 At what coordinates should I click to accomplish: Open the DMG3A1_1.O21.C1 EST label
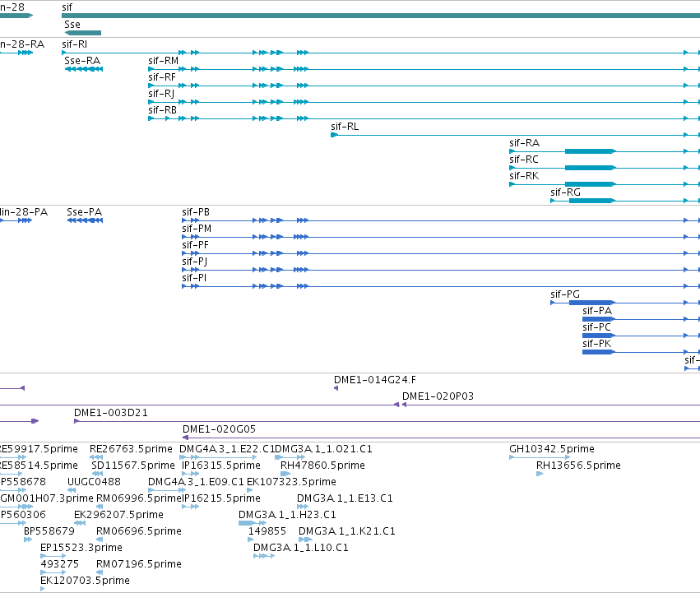(x=323, y=449)
